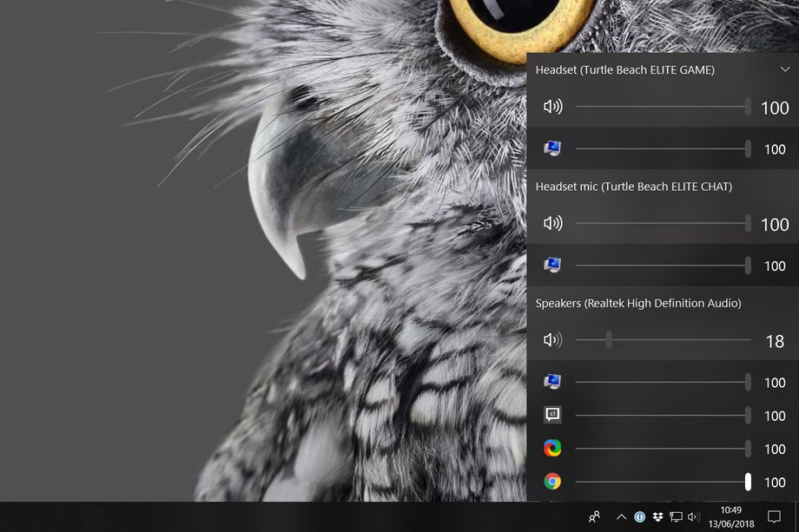Click the speaker volume icon in the taskbar
The height and width of the screenshot is (532, 799).
pos(693,517)
